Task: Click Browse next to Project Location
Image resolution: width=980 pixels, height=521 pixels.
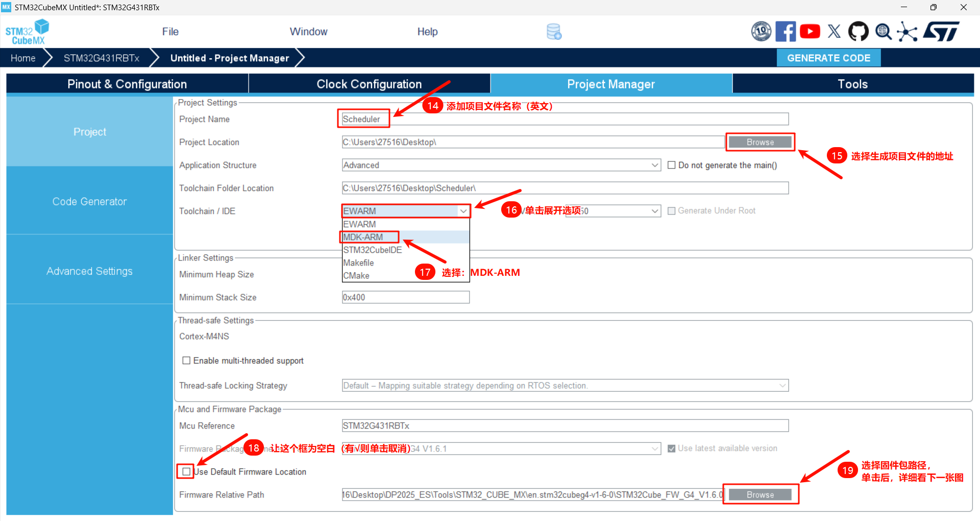Action: point(760,142)
